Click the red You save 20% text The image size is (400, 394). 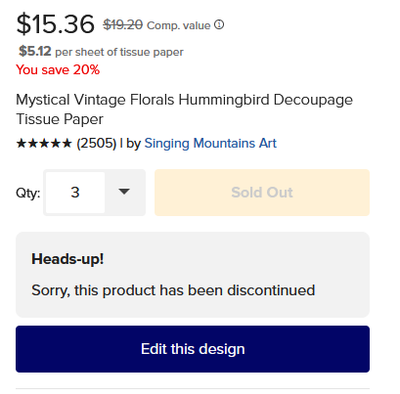58,70
